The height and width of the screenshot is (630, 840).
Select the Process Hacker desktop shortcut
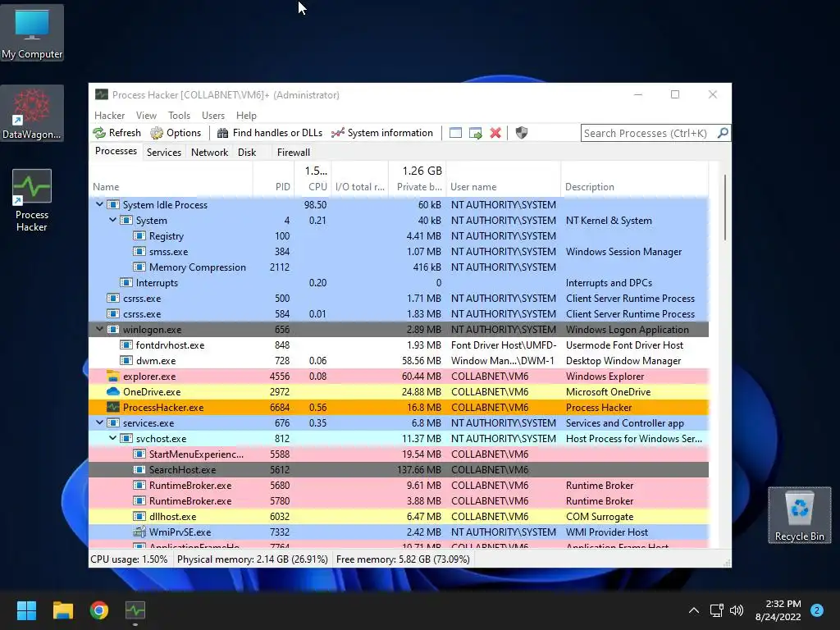(x=32, y=200)
